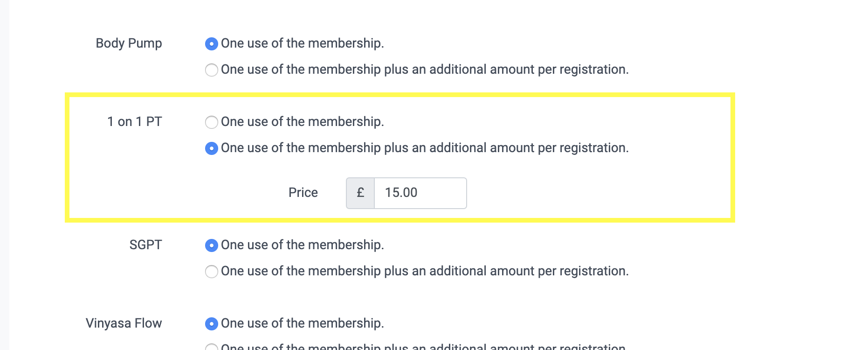The image size is (868, 350).
Task: Click the 'Price' field label
Action: 303,193
